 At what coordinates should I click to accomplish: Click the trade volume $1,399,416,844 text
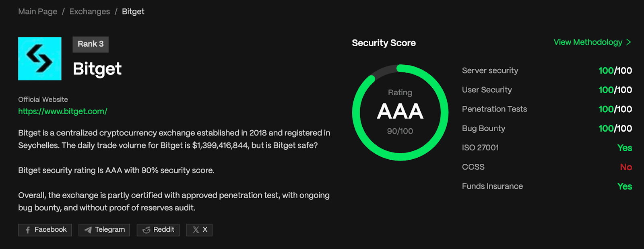pos(220,146)
